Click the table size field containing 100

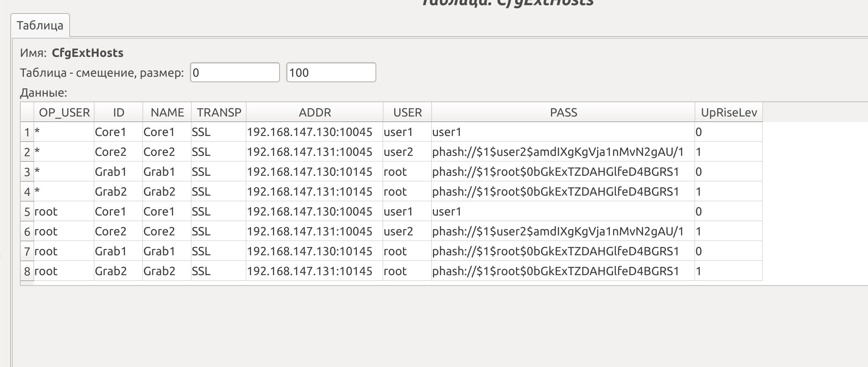(x=331, y=73)
